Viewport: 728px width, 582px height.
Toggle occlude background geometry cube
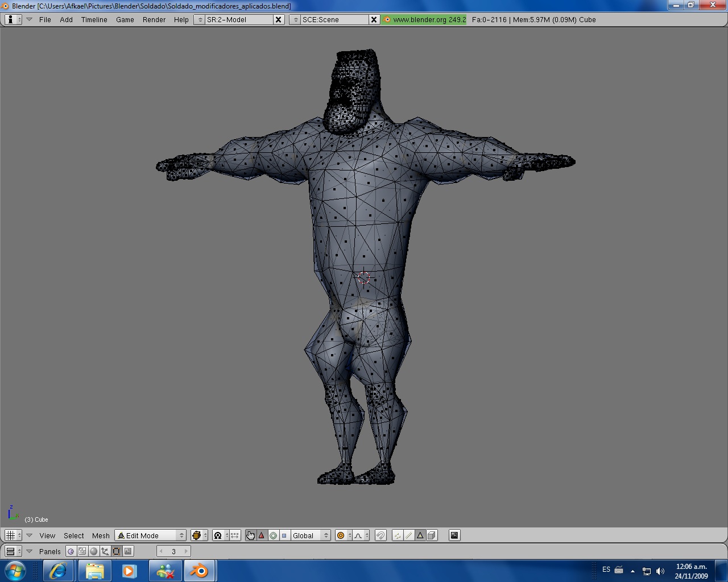tap(432, 535)
